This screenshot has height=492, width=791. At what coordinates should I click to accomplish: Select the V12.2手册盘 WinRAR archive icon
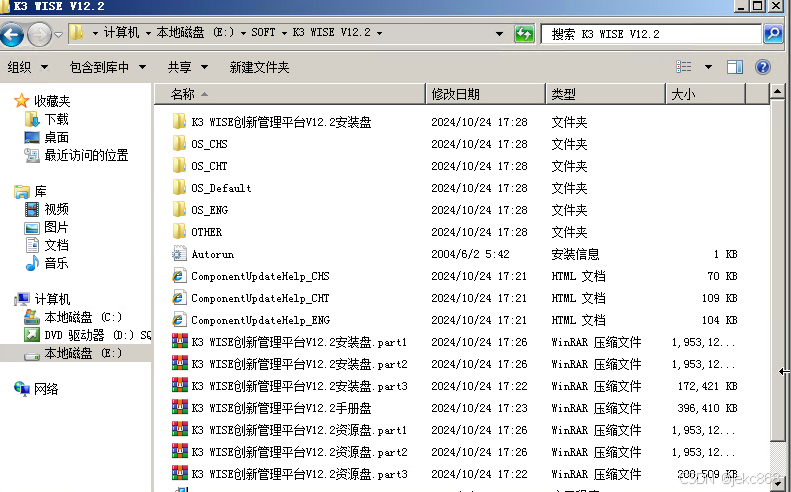[x=180, y=407]
